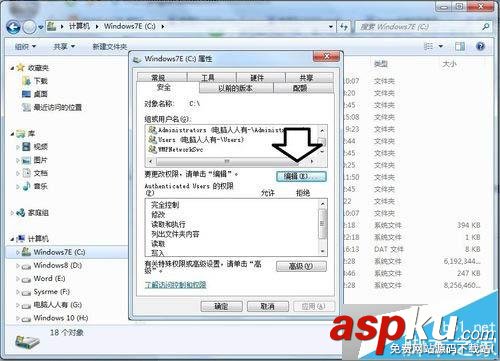
Task: Expand the Windows8 (D:) drive node
Action: pyautogui.click(x=18, y=265)
